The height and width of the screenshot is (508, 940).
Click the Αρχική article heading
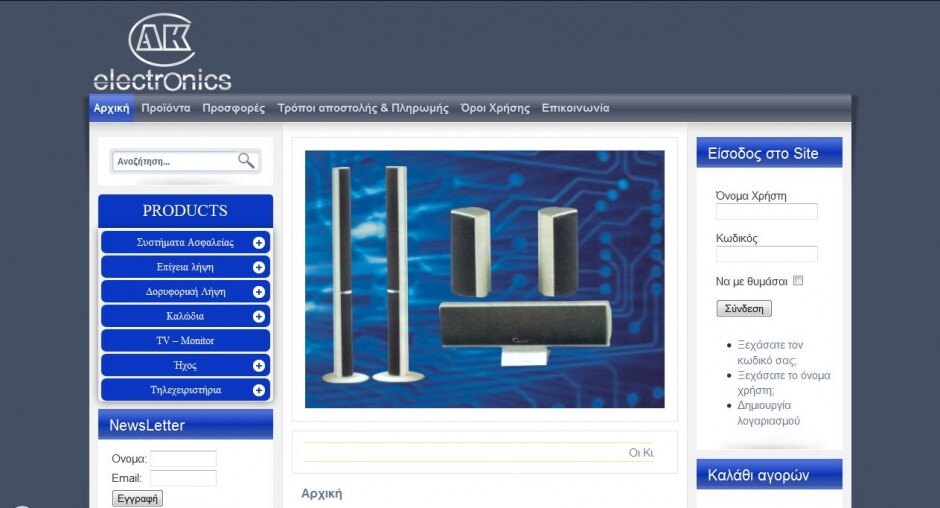(322, 494)
